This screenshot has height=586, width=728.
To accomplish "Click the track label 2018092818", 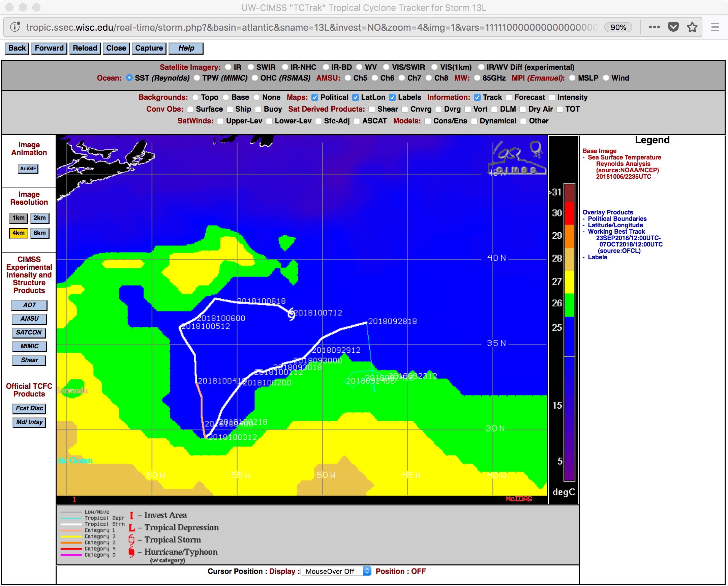I will point(392,322).
